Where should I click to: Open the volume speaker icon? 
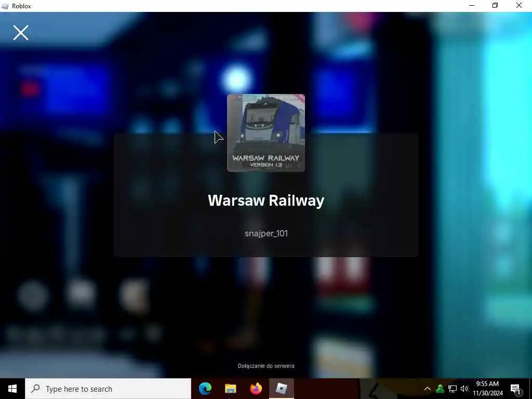point(464,389)
